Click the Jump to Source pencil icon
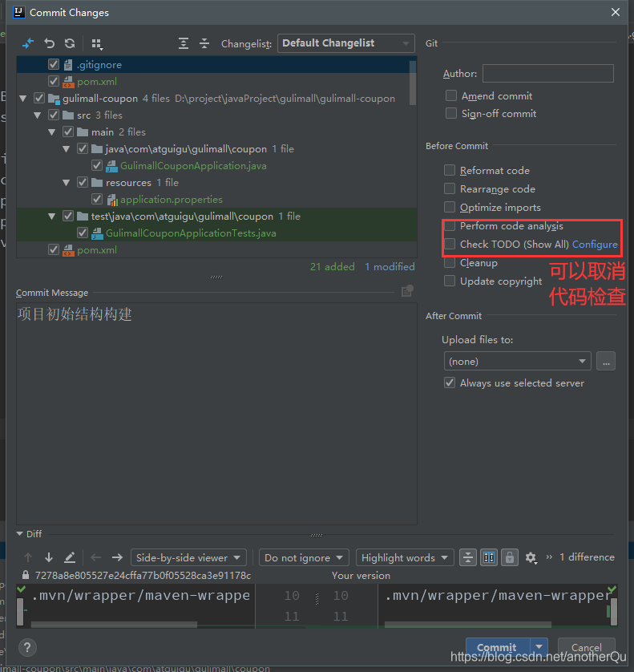Viewport: 634px width, 672px height. tap(70, 557)
